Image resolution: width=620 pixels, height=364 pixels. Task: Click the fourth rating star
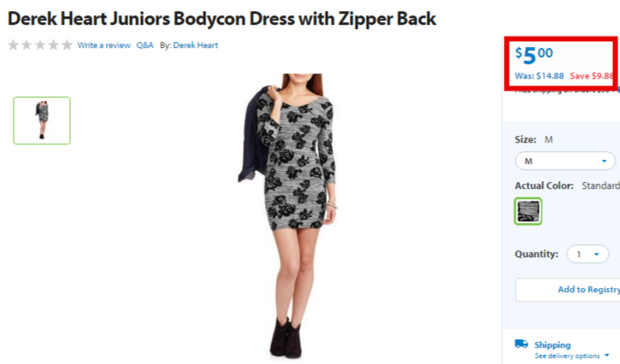click(x=53, y=45)
